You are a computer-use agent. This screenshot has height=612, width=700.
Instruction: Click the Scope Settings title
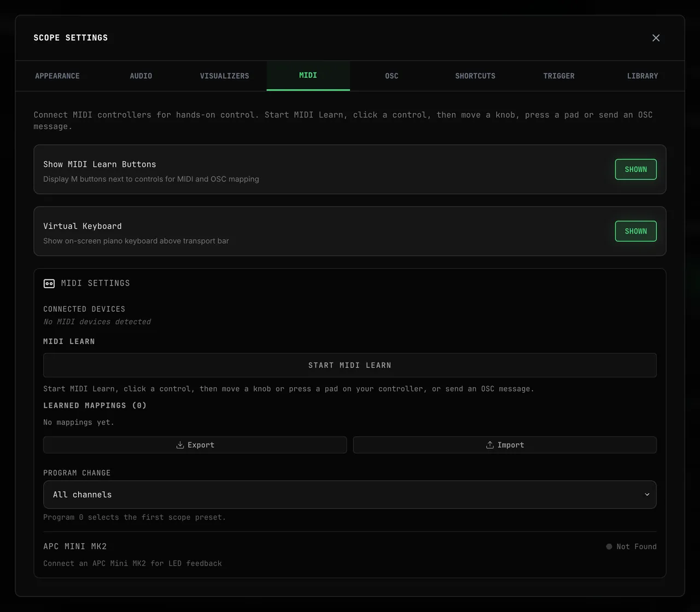tap(71, 38)
